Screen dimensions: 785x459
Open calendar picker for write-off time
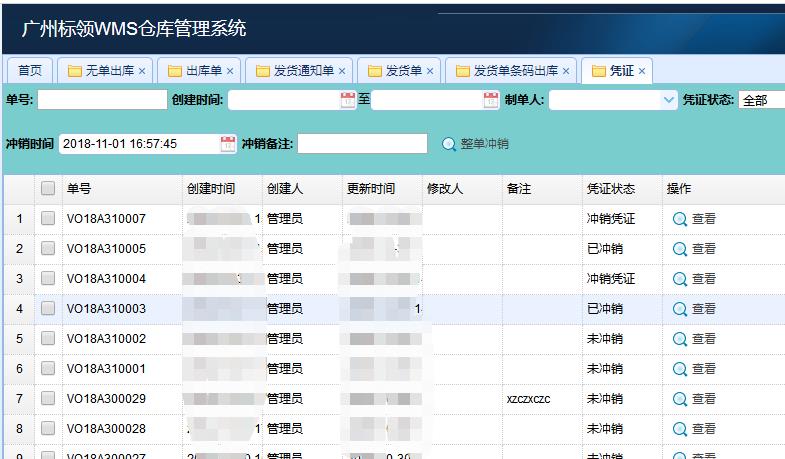pyautogui.click(x=228, y=144)
